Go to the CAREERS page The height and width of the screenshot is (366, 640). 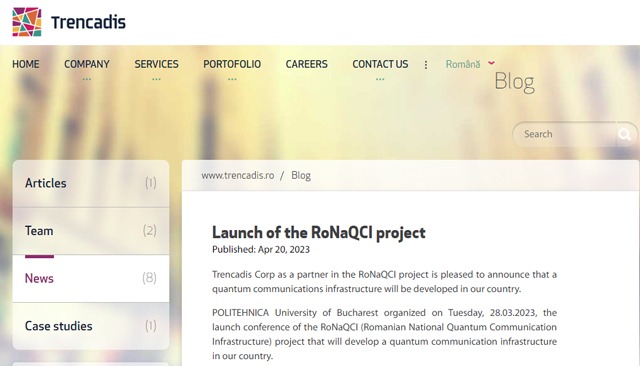(x=307, y=64)
